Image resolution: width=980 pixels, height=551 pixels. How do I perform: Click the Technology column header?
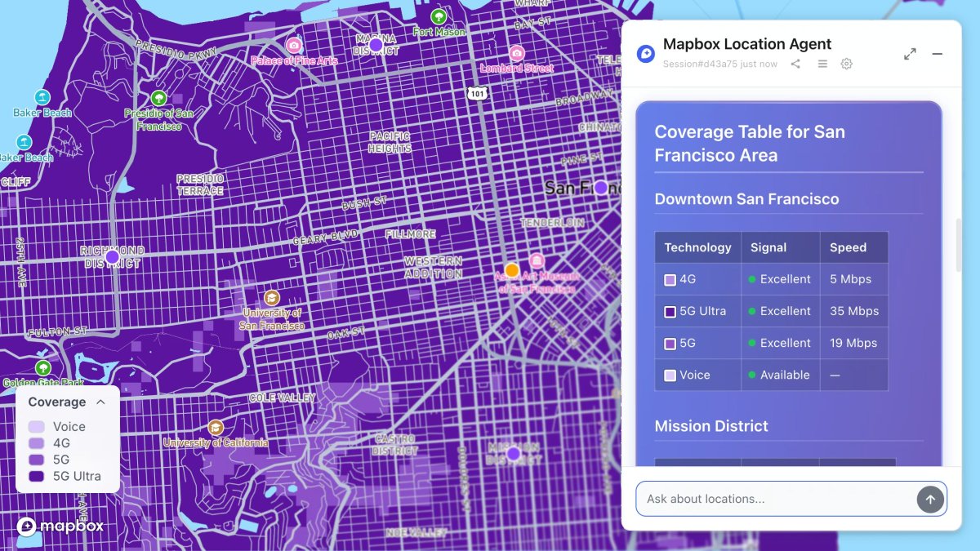click(697, 247)
